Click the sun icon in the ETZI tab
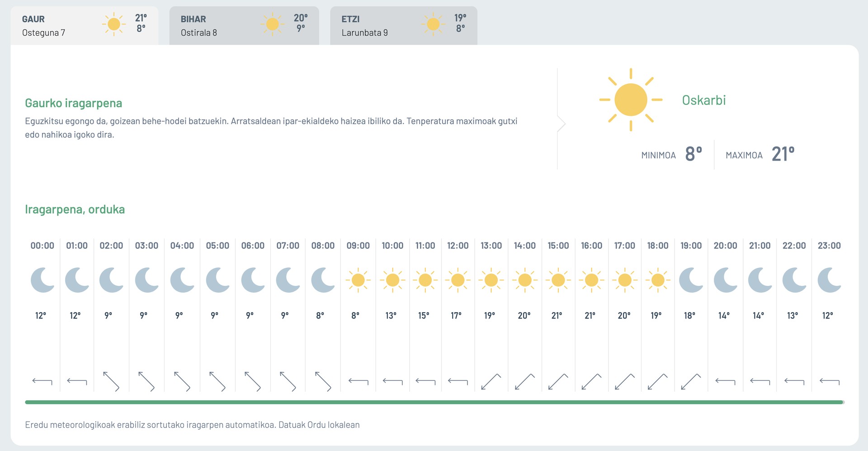 (x=433, y=24)
